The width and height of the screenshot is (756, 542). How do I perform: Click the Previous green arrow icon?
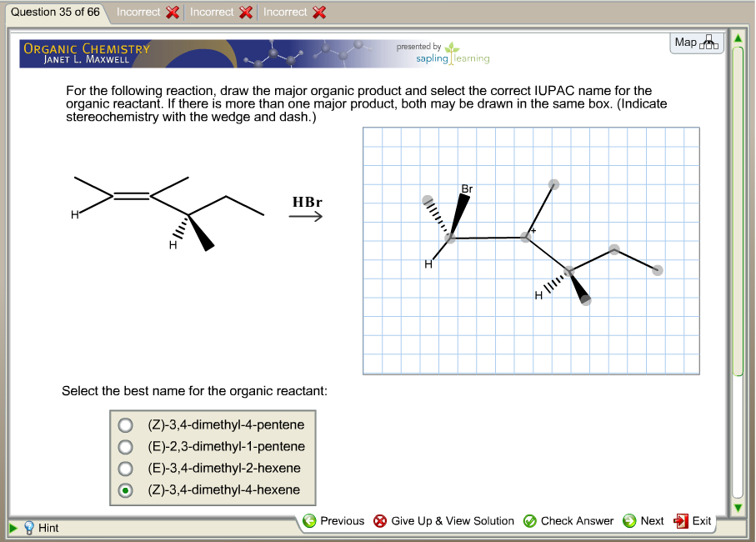[309, 521]
